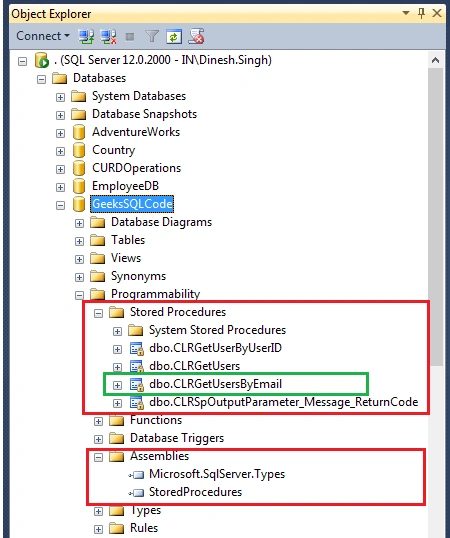Expand Database Diagrams folder

[79, 223]
